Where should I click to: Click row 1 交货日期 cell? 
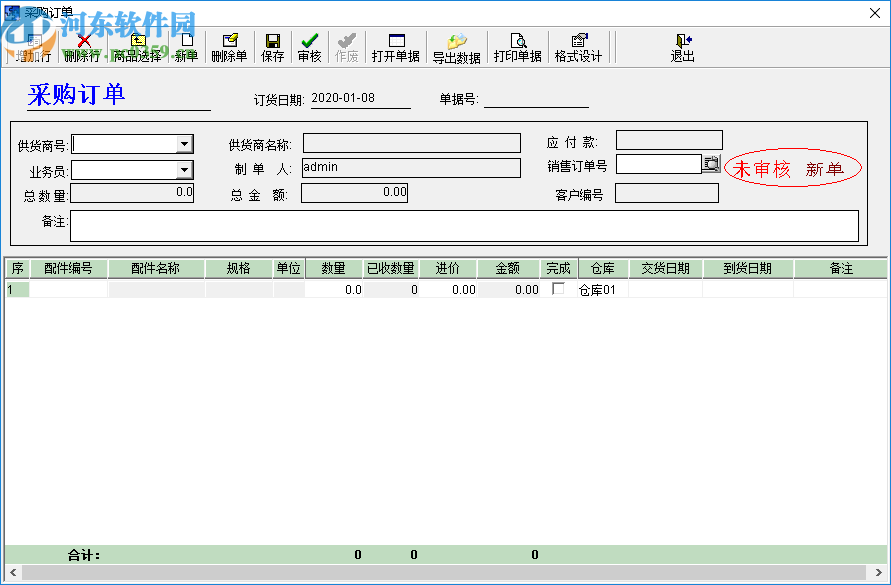(x=666, y=289)
